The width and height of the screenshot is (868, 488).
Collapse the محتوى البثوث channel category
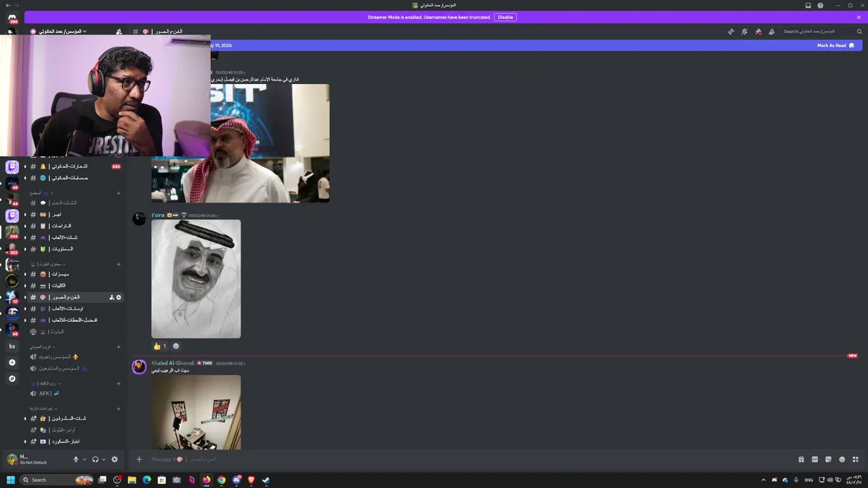48,264
